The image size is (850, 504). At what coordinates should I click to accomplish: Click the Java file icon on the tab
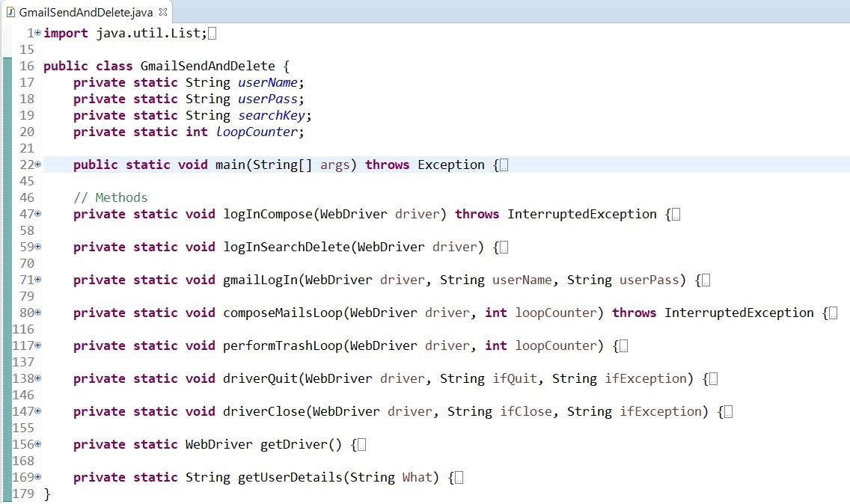pyautogui.click(x=10, y=12)
